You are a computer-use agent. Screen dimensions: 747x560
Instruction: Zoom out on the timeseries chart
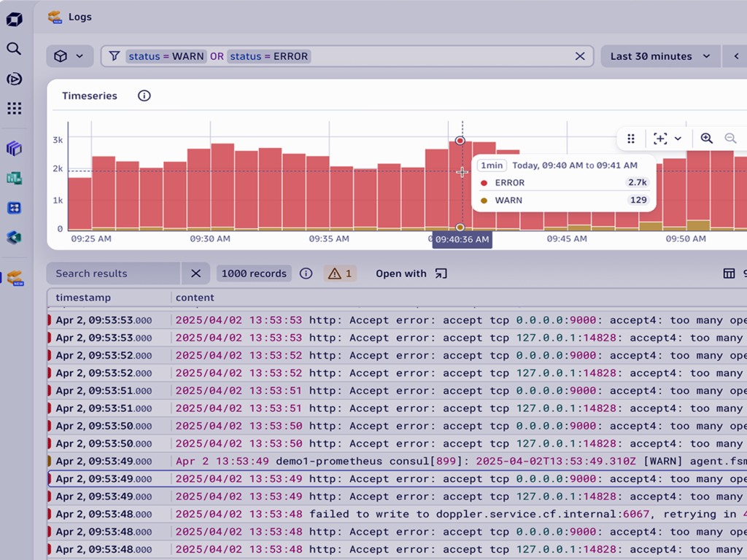(730, 139)
